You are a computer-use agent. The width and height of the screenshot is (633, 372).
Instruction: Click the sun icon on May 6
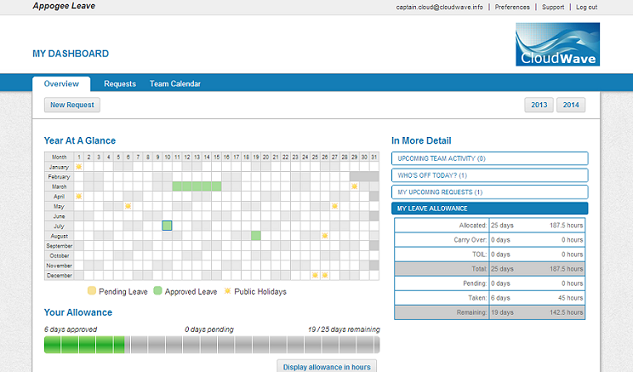128,206
